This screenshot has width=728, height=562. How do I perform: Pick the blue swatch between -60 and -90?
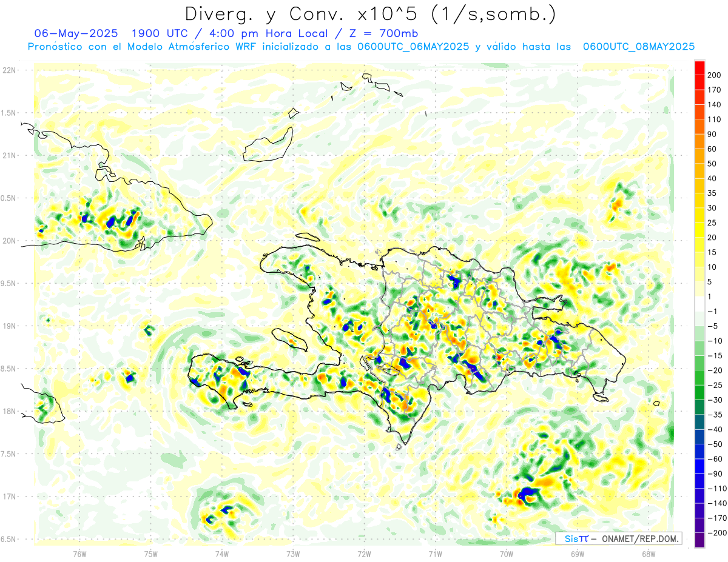[x=699, y=466]
